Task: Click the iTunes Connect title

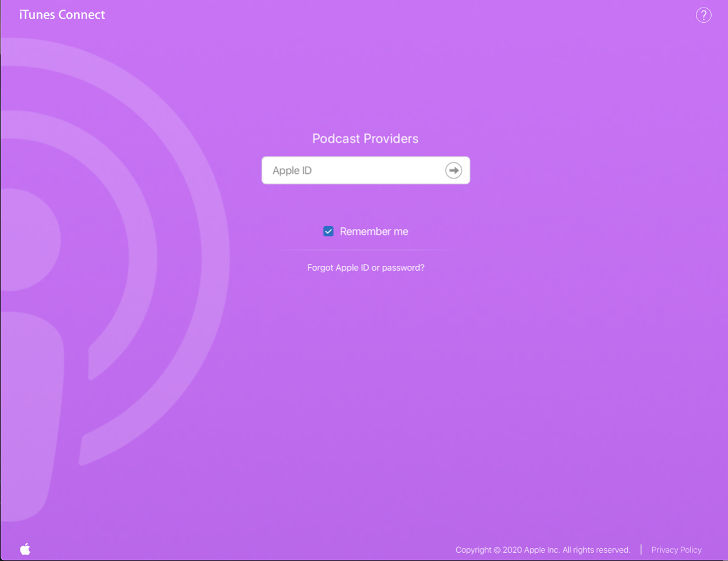Action: pyautogui.click(x=62, y=15)
